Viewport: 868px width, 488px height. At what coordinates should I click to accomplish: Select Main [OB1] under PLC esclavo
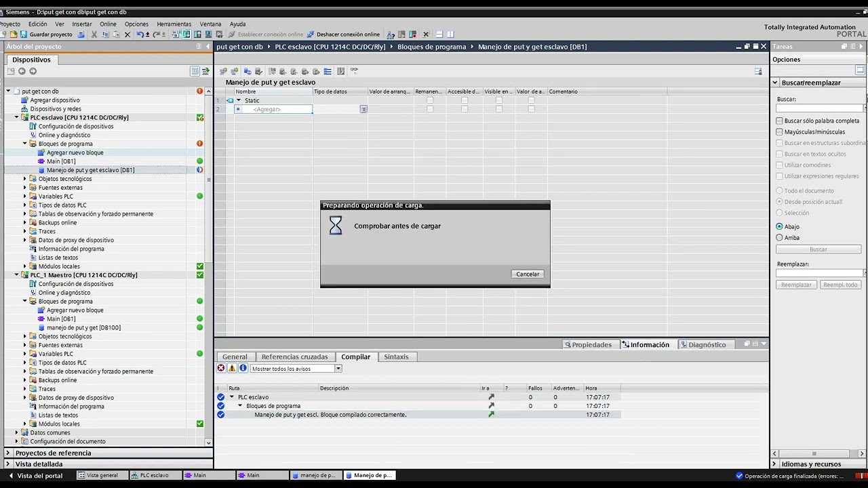61,161
